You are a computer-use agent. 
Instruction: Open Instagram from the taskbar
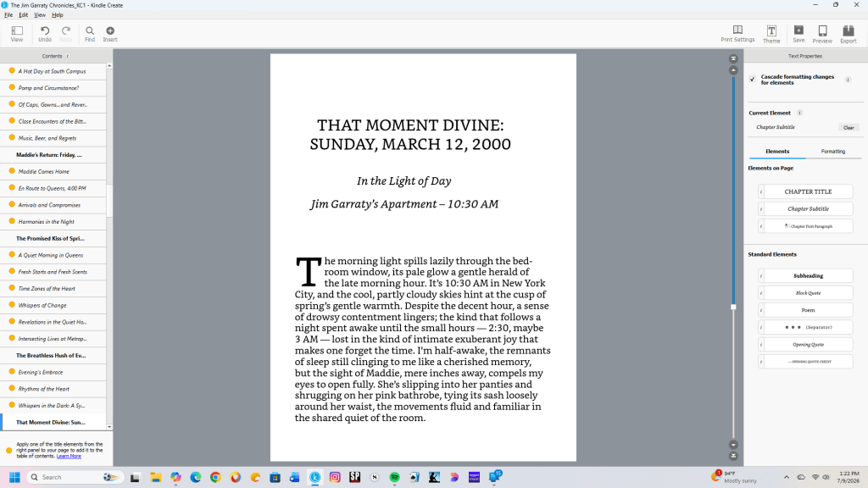point(335,477)
